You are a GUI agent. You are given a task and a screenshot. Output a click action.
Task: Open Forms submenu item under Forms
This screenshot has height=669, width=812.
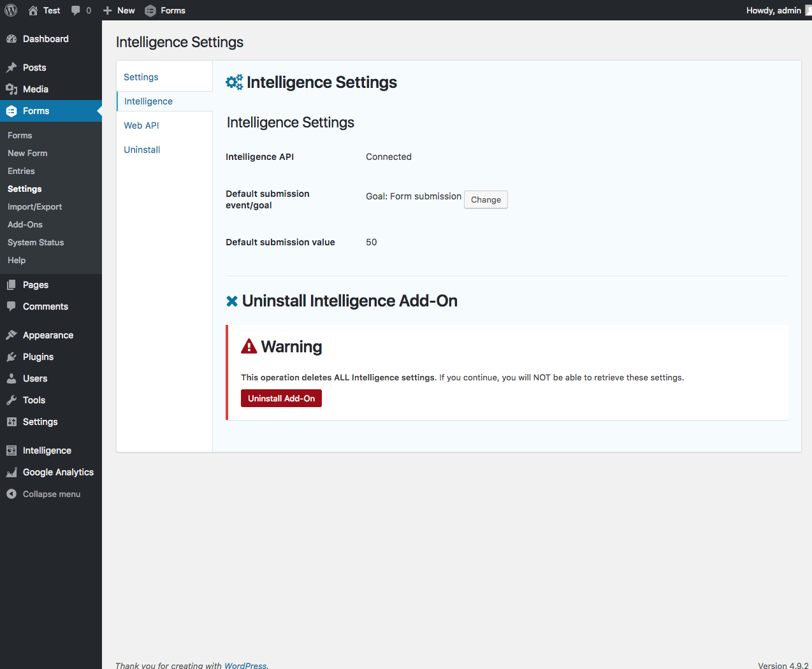point(20,135)
